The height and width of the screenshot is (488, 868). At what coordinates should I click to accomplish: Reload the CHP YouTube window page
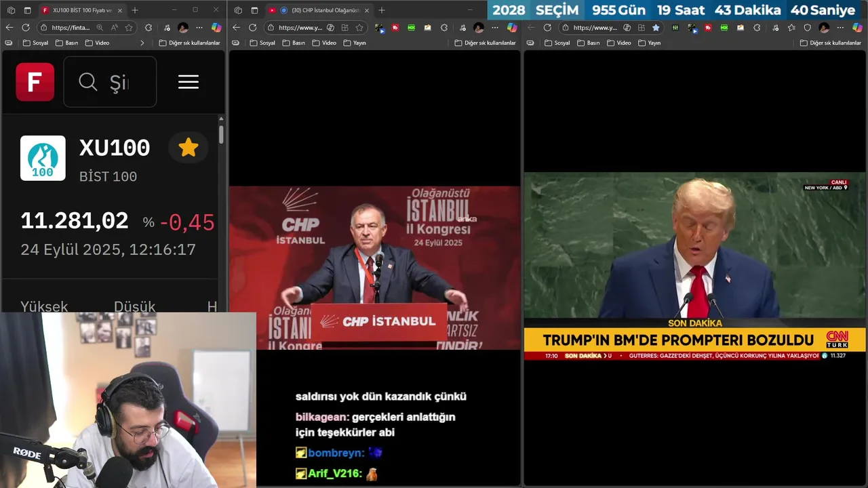[x=253, y=27]
